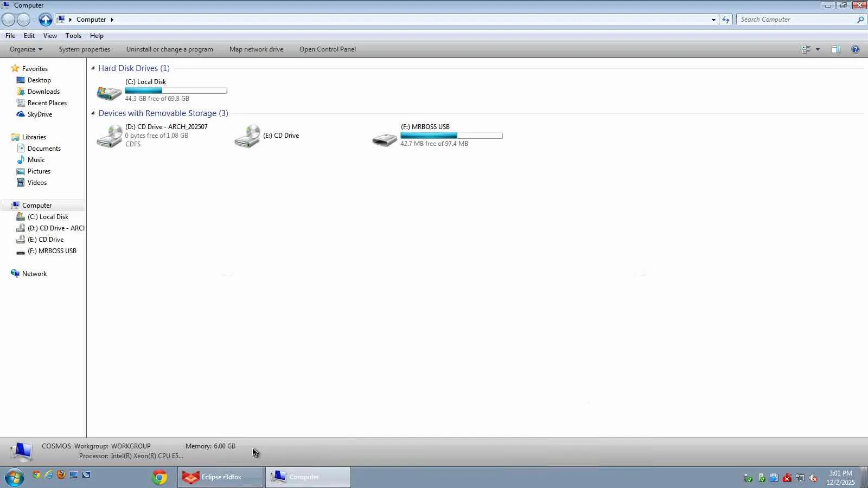Click System properties
The height and width of the screenshot is (488, 868).
tap(85, 49)
